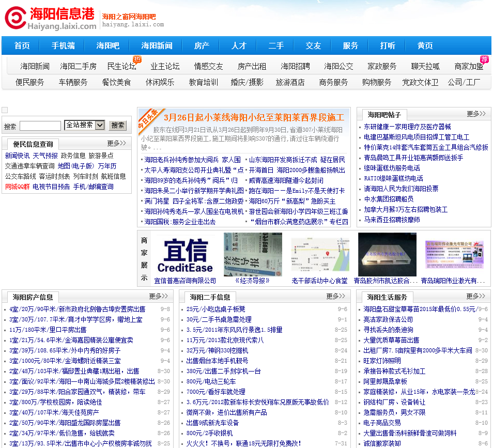Click the small broken image placeholder above search
This screenshot has height=448, width=493.
point(5,110)
